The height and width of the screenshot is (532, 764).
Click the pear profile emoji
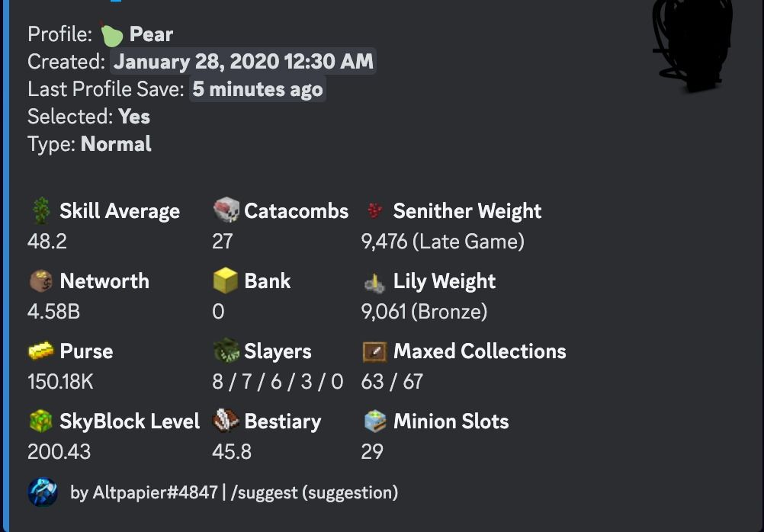coord(111,34)
